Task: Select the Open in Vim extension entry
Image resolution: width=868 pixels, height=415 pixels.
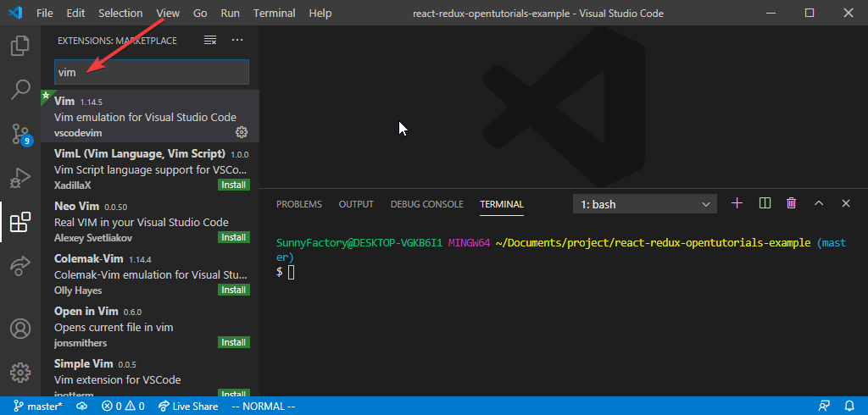Action: [x=150, y=326]
